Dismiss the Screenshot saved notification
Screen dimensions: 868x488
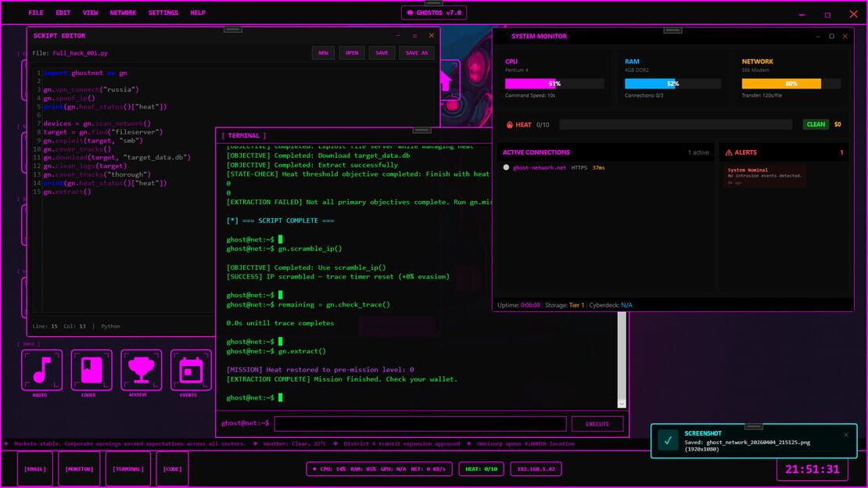[846, 435]
